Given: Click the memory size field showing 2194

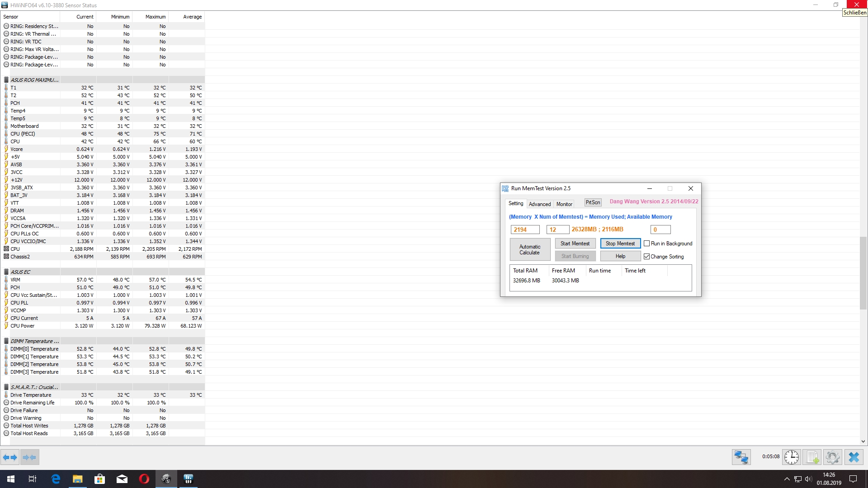Looking at the screenshot, I should pos(524,230).
